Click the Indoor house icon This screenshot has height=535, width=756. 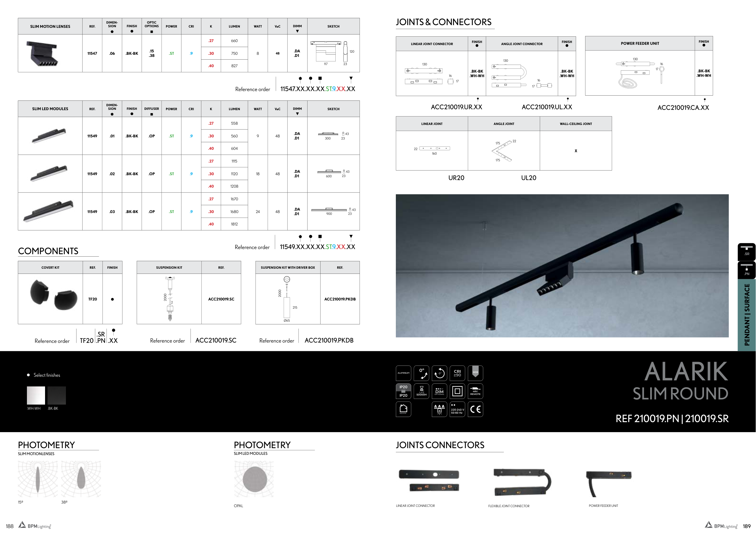point(403,409)
